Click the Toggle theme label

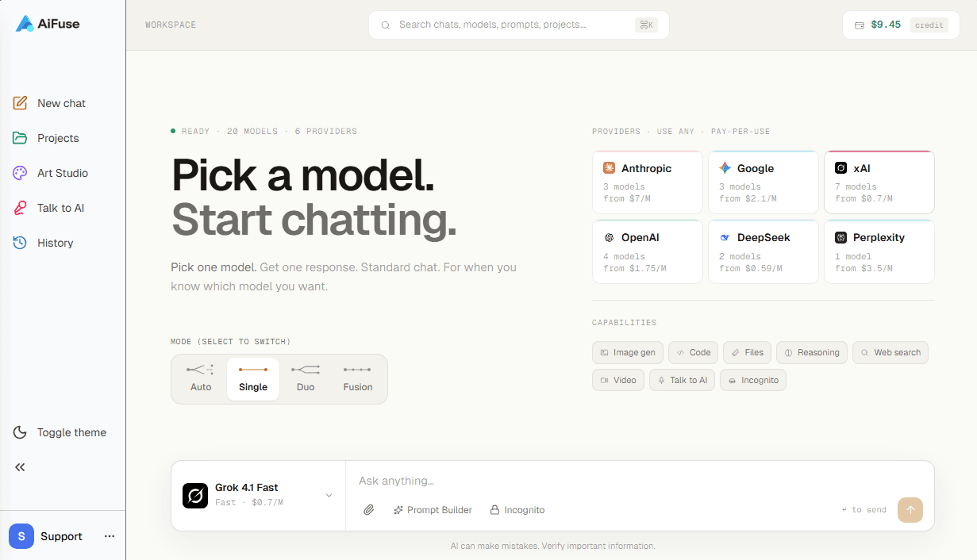tap(71, 432)
